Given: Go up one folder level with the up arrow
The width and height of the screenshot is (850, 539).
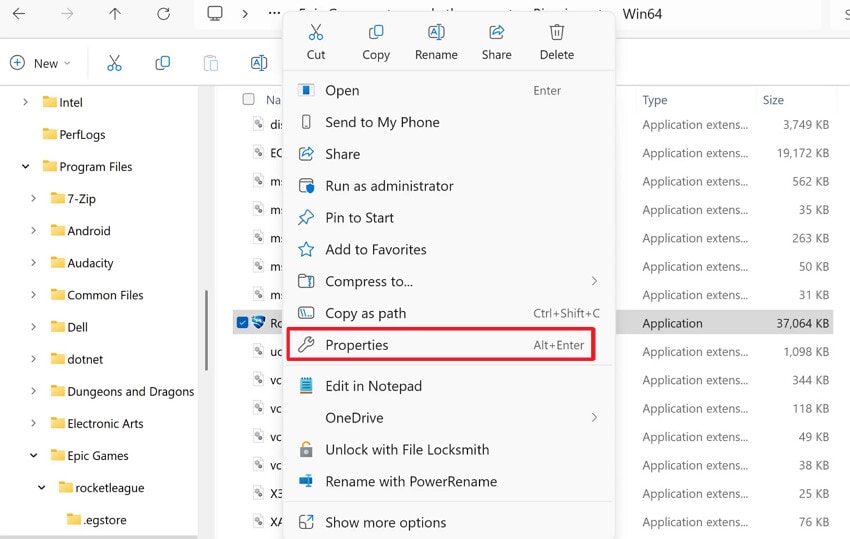Looking at the screenshot, I should (115, 14).
